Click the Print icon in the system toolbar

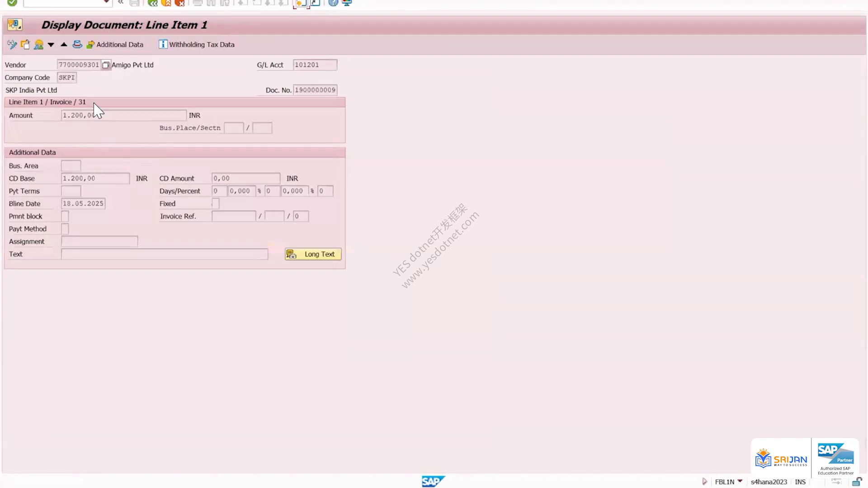tap(198, 3)
